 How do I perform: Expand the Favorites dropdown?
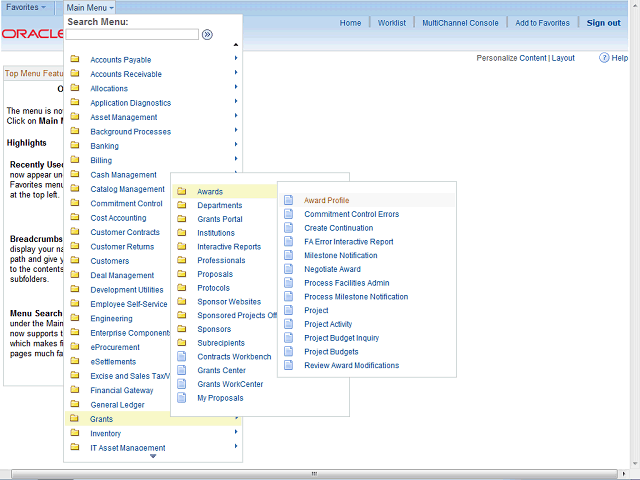click(x=27, y=7)
